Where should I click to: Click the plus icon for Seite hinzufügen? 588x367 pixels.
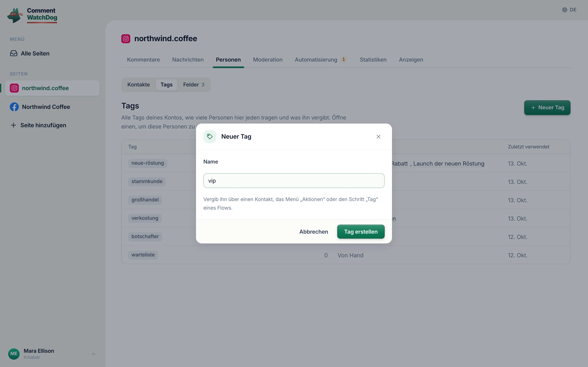14,125
